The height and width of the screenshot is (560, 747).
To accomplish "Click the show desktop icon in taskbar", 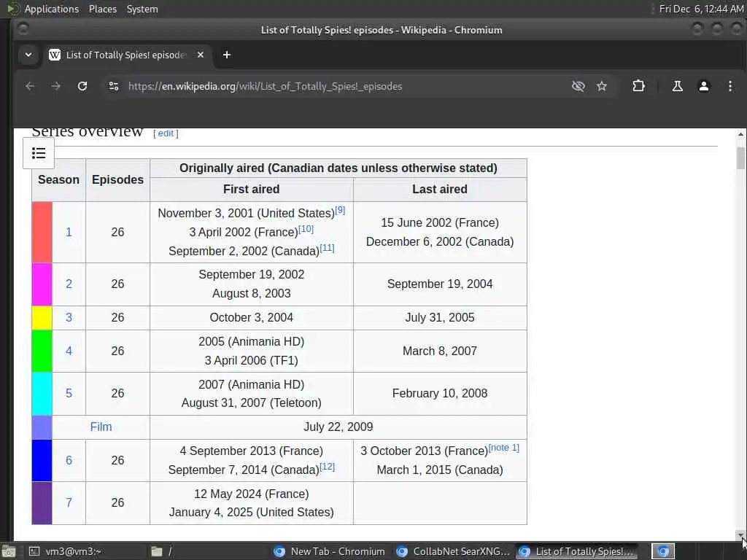I will (9, 551).
